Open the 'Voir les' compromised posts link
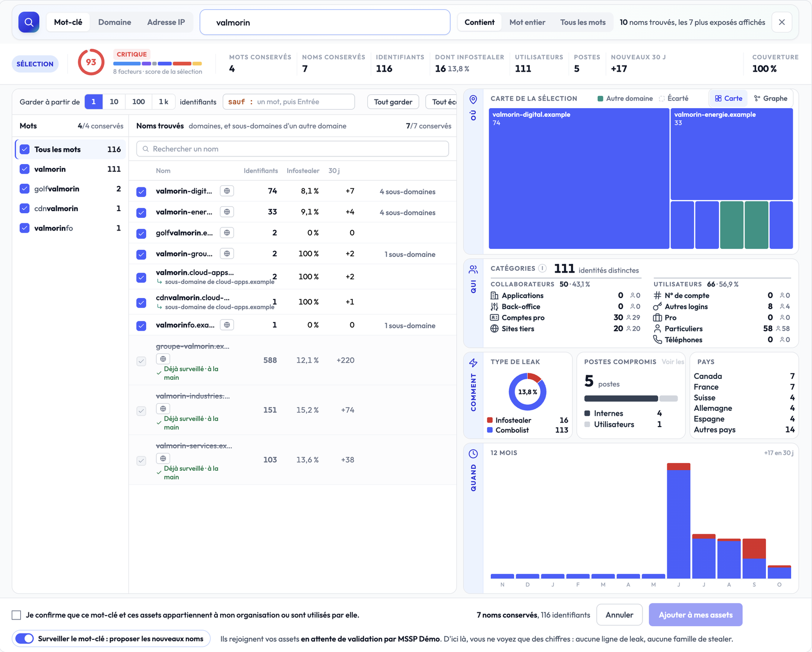 673,362
